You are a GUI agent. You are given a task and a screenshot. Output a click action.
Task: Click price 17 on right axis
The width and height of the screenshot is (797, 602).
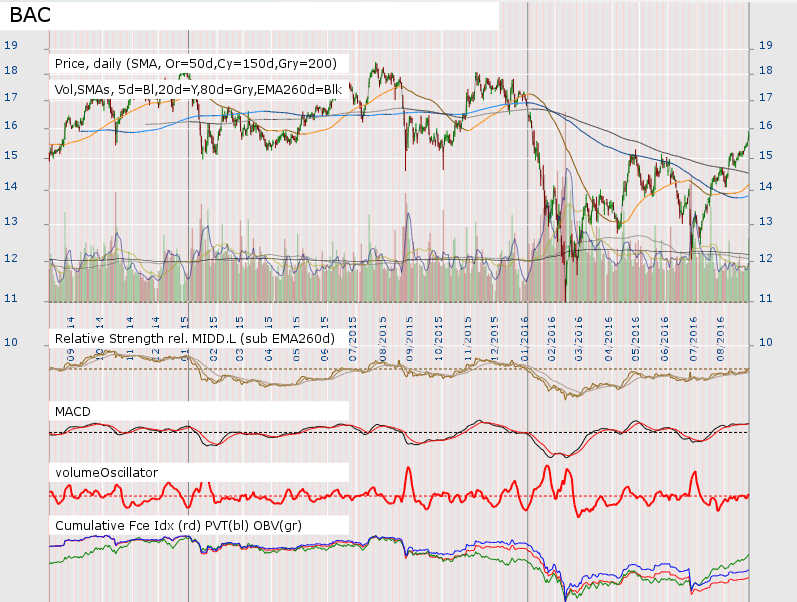[765, 97]
